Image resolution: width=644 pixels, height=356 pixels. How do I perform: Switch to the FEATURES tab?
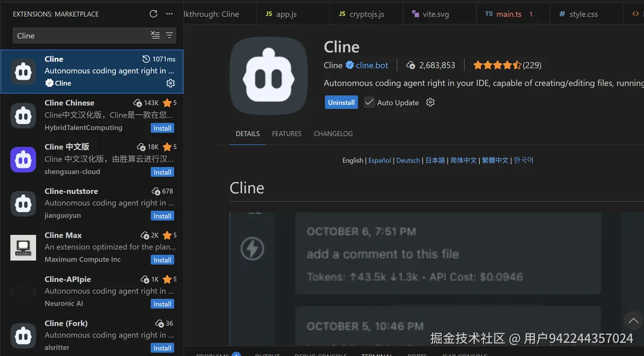[x=287, y=134]
